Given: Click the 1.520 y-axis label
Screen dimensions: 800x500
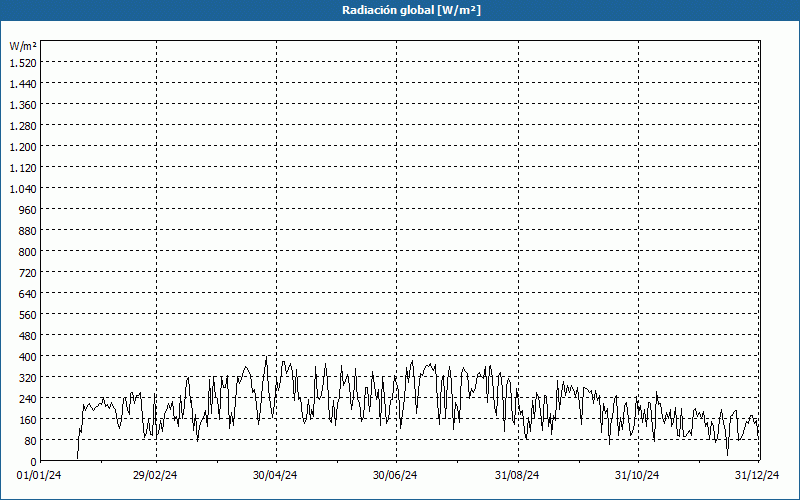Looking at the screenshot, I should click(x=23, y=63).
